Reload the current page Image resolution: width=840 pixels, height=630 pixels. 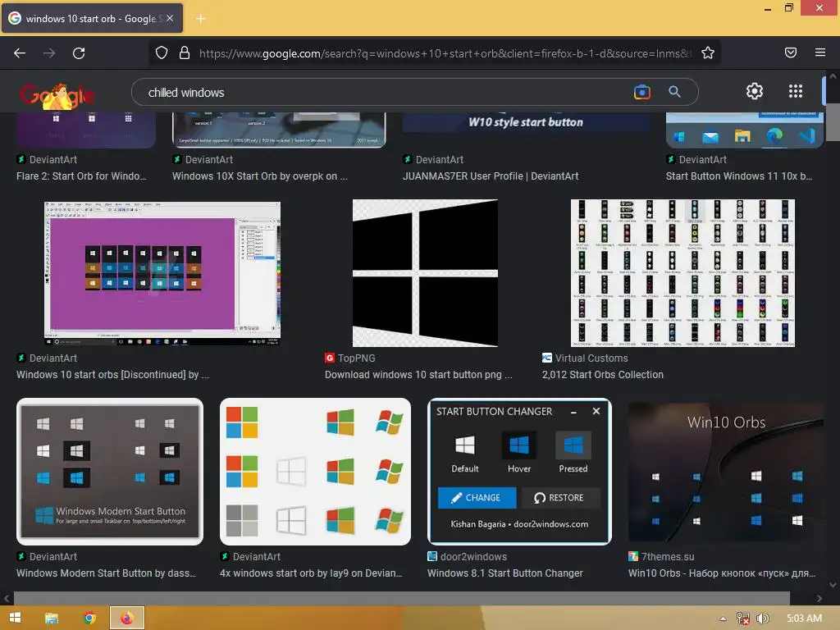(79, 53)
